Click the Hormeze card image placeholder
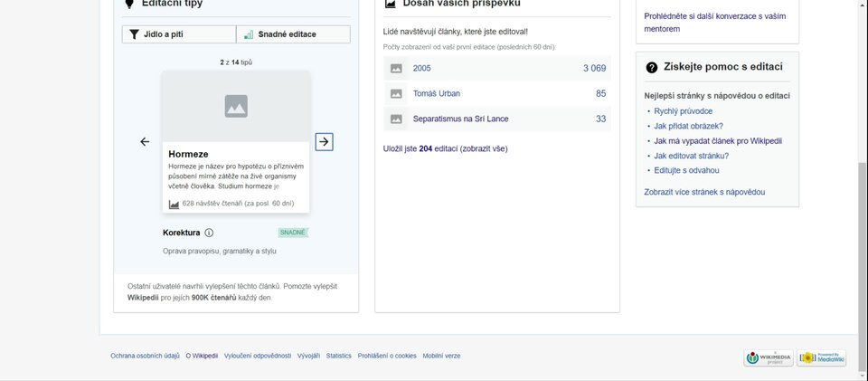Screen dimensions: 868x381 pos(236,106)
